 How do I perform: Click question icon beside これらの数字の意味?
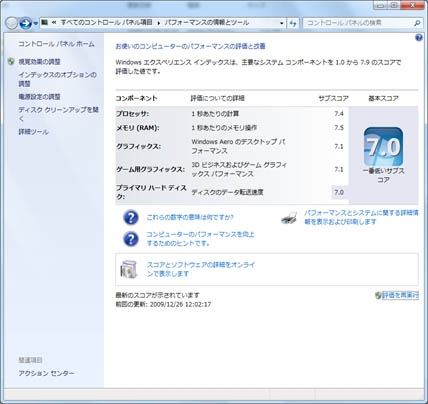tap(131, 217)
